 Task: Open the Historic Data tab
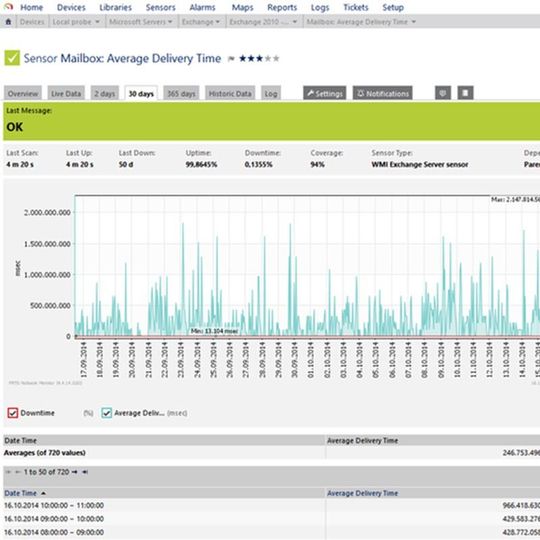point(230,93)
